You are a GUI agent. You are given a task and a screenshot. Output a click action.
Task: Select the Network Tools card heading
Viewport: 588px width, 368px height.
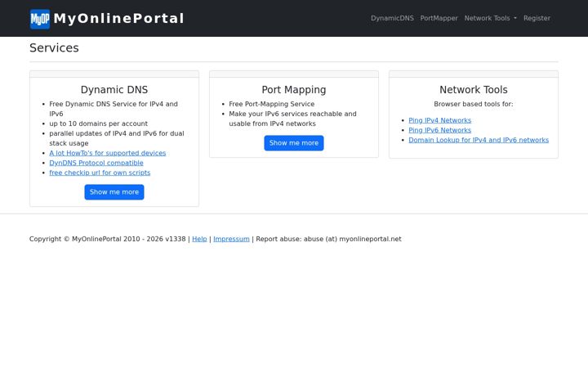tap(474, 90)
